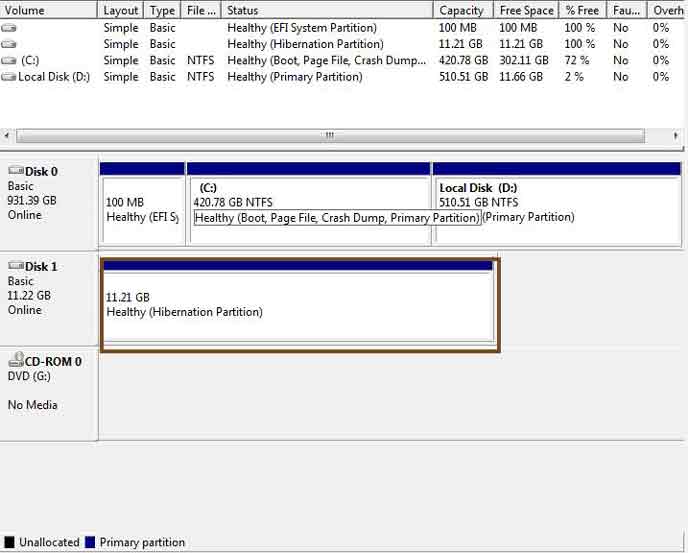Click the 'No Media' text under CD-ROM 0
This screenshot has width=688, height=553.
pyautogui.click(x=32, y=405)
